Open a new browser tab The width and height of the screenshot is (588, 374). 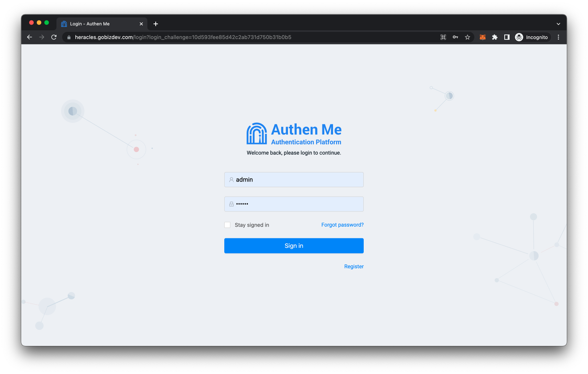click(155, 23)
